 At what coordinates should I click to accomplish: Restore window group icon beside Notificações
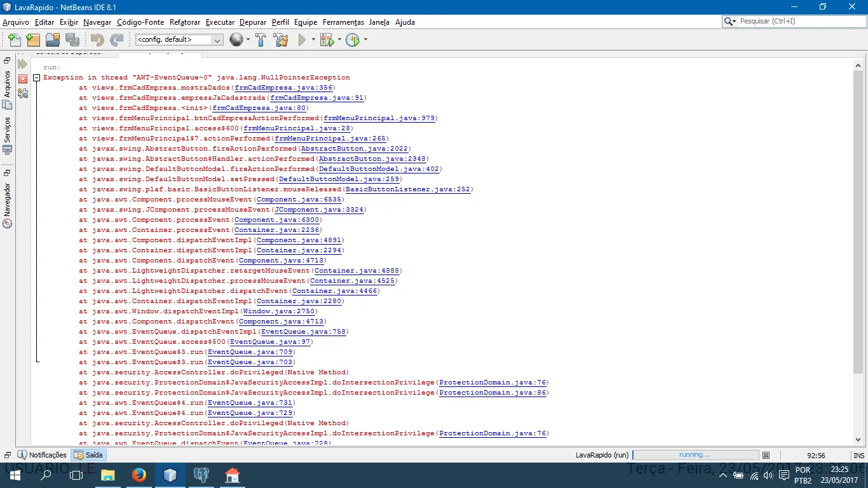[x=8, y=455]
